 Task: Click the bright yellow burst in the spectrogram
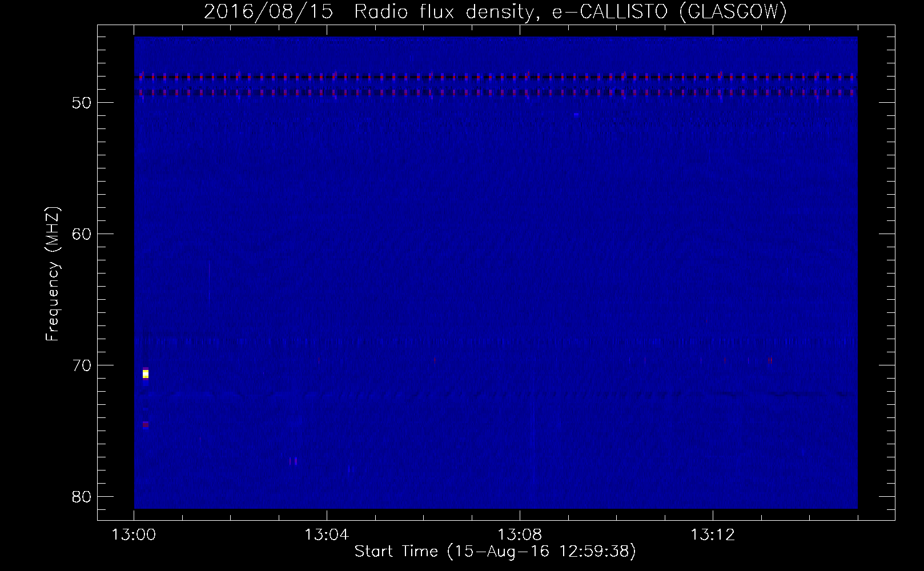(x=146, y=374)
